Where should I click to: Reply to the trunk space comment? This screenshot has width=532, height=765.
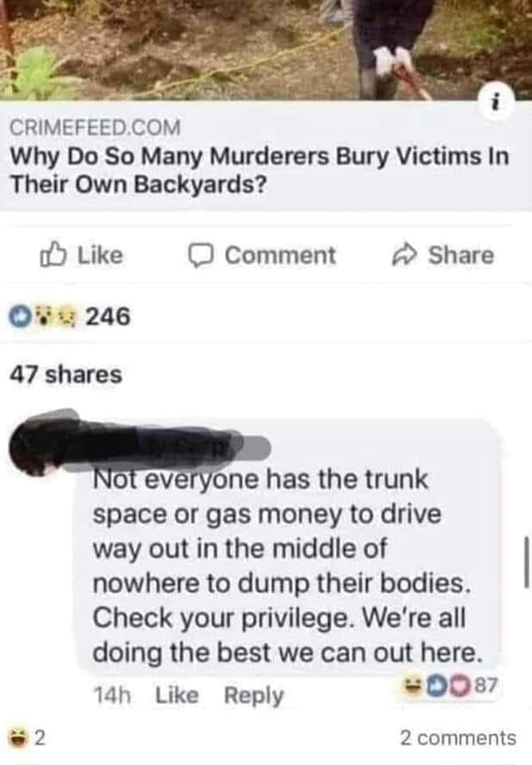[x=253, y=696]
